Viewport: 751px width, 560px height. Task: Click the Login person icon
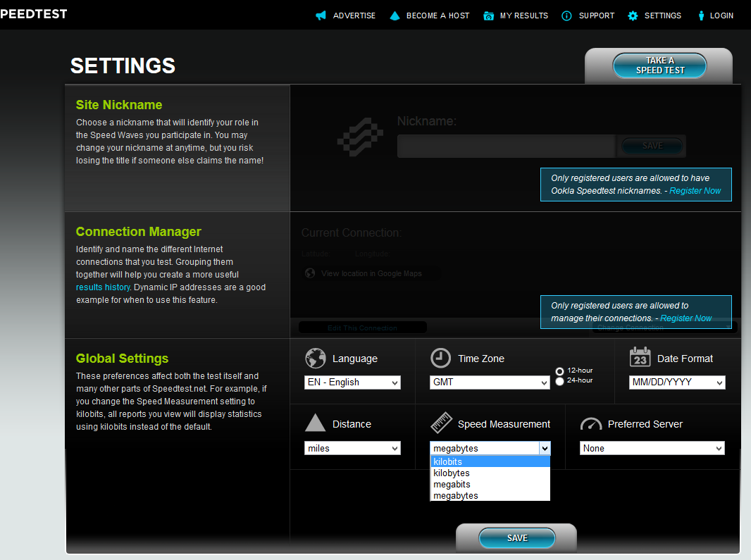[x=701, y=15]
